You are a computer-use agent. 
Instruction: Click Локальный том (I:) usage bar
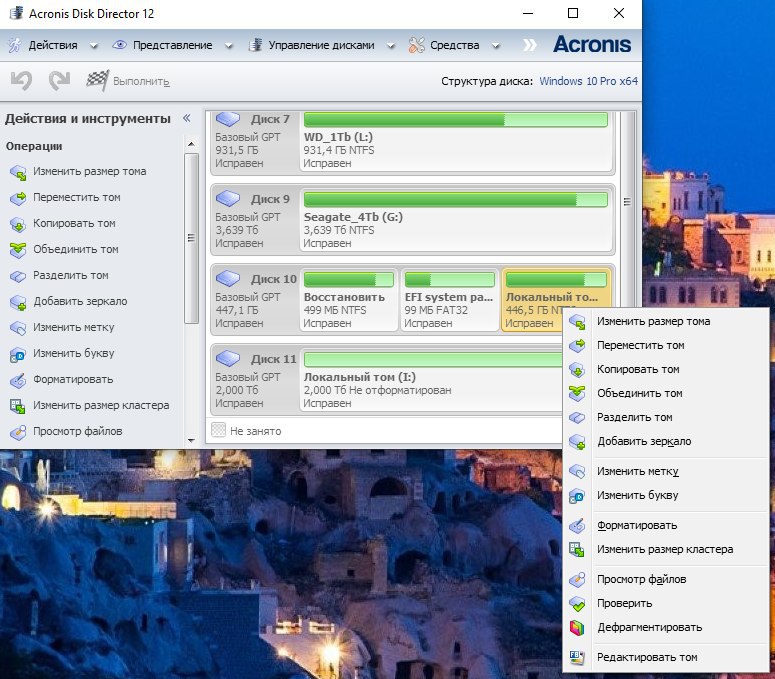click(433, 359)
